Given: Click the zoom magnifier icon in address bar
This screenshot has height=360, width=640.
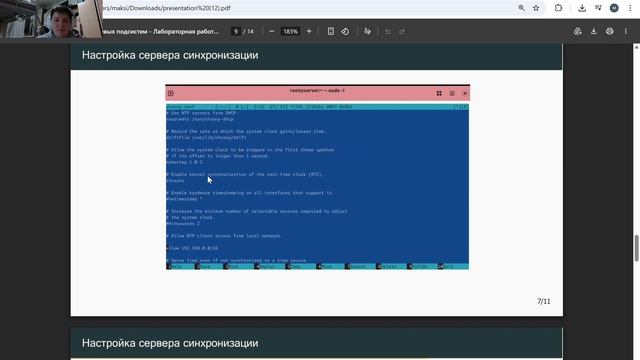Looking at the screenshot, I should coord(521,8).
